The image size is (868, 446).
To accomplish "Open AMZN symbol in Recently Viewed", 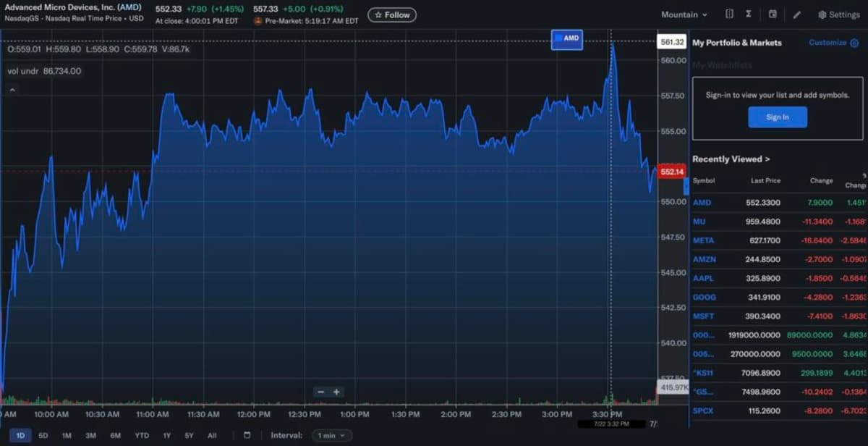I will pos(704,259).
